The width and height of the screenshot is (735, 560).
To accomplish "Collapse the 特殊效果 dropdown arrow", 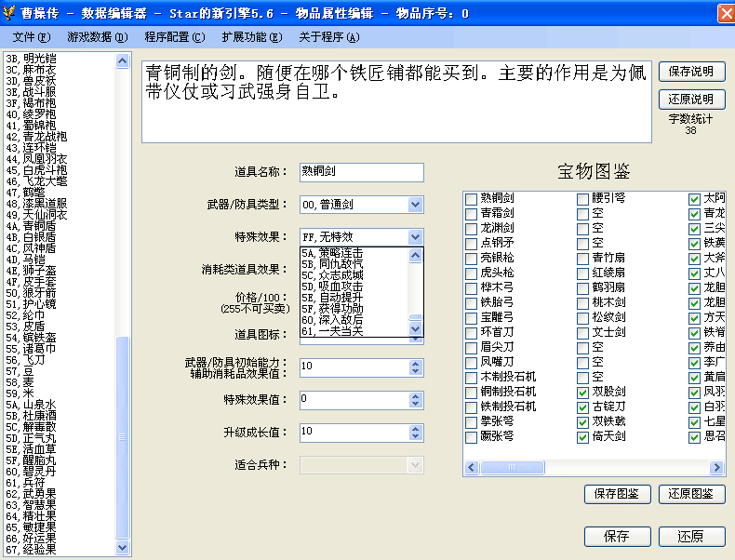I will [x=415, y=237].
